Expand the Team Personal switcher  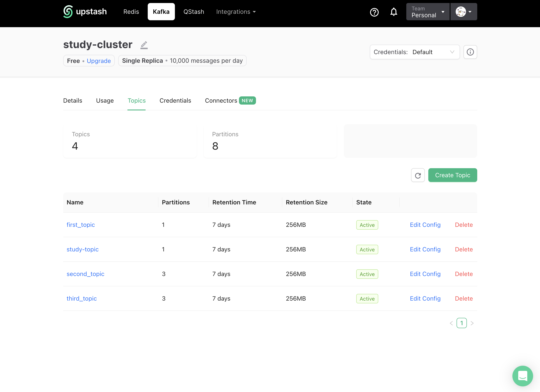click(x=428, y=12)
